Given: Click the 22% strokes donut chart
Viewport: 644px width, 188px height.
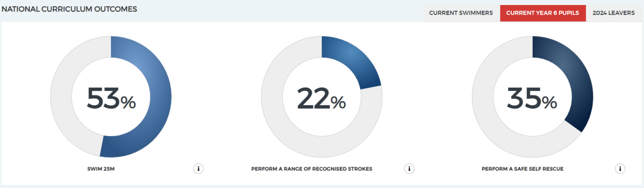Looking at the screenshot, I should [322, 97].
